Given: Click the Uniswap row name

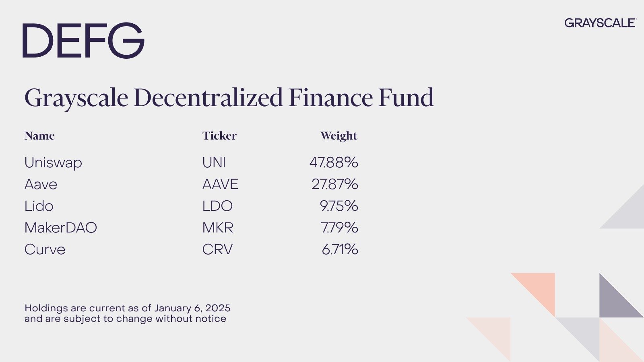Looking at the screenshot, I should tap(53, 163).
